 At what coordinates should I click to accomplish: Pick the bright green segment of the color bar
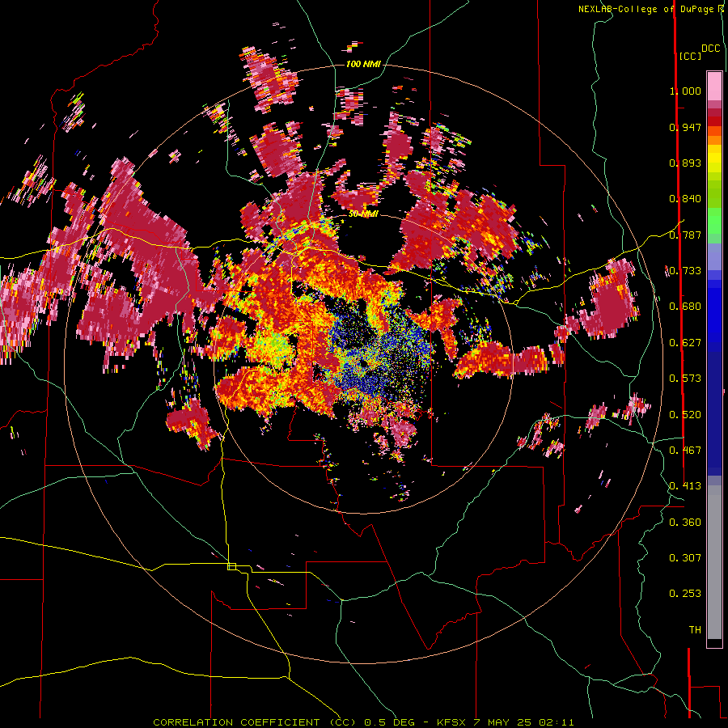[x=714, y=221]
